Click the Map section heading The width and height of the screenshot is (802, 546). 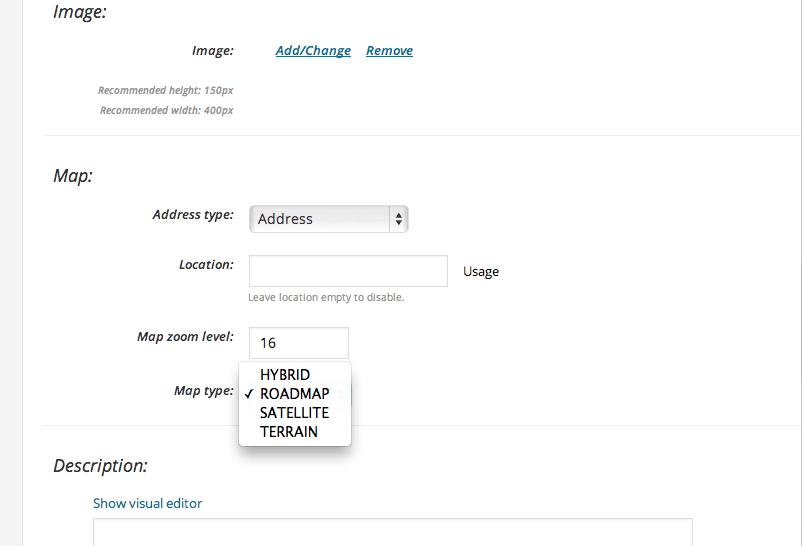pyautogui.click(x=73, y=176)
